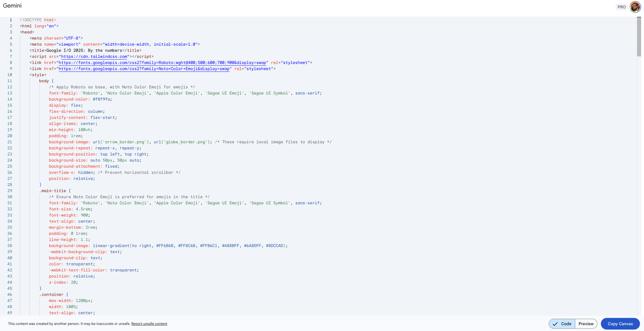
Task: Click the 'background-attachment: fixed;' line
Action: (x=84, y=166)
